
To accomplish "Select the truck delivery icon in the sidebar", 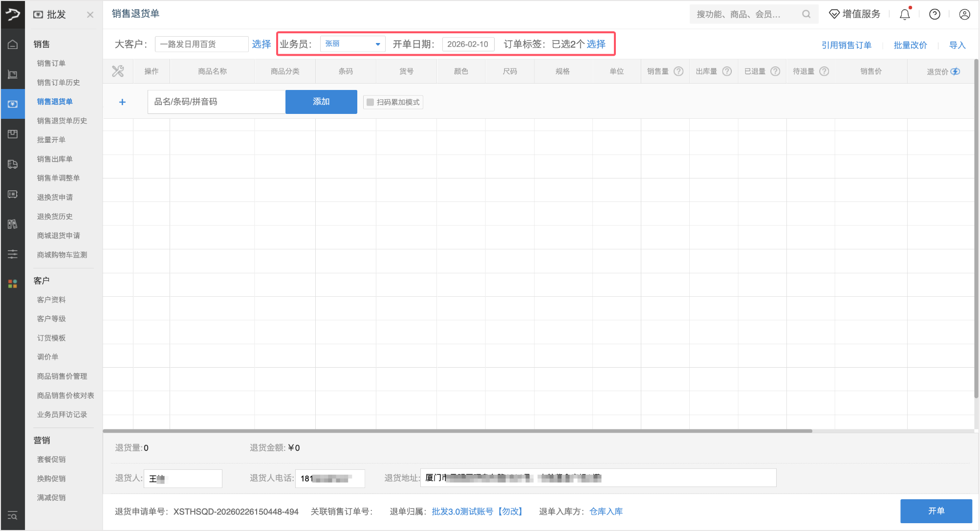I will 12,164.
